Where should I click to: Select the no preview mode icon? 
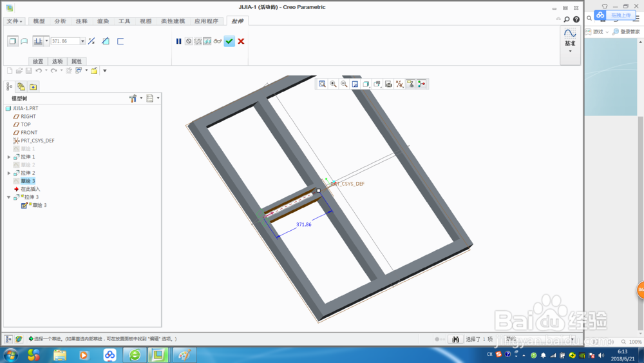click(189, 41)
